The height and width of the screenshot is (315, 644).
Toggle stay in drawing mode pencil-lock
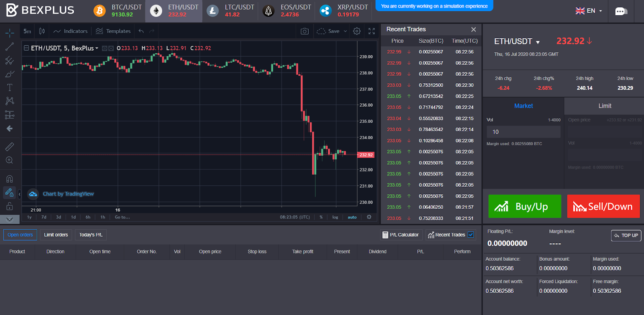(10, 192)
